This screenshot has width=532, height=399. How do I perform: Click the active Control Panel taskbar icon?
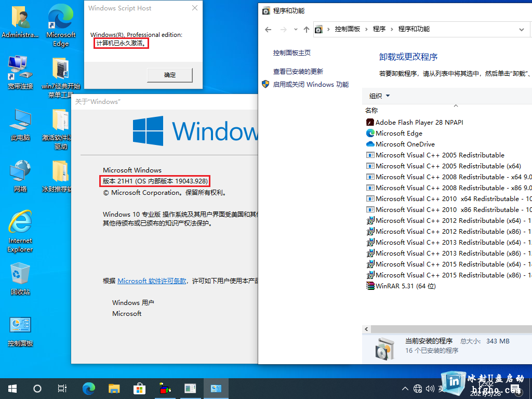tap(216, 389)
